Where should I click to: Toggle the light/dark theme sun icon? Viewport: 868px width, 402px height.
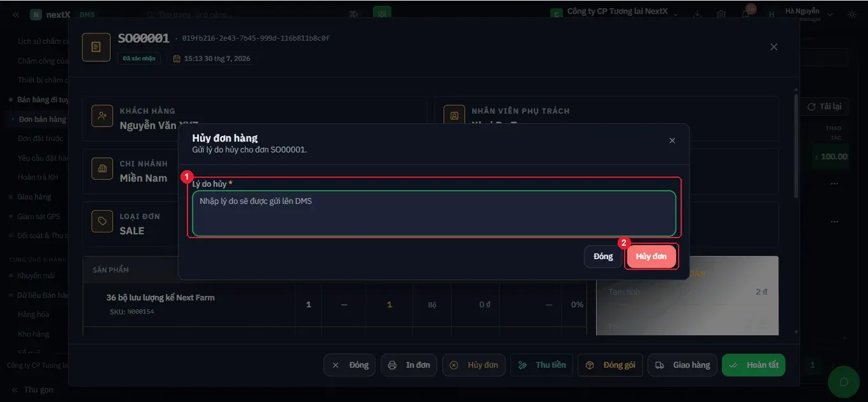(x=851, y=15)
